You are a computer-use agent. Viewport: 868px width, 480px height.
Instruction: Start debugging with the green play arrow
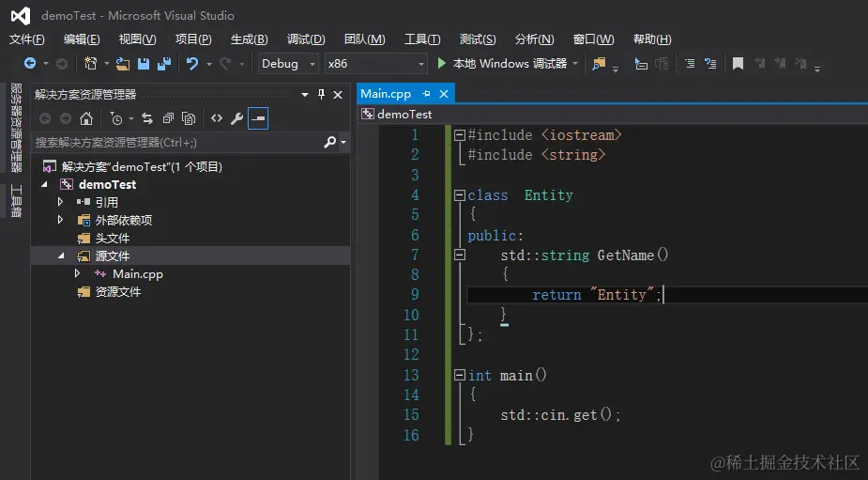click(x=441, y=63)
